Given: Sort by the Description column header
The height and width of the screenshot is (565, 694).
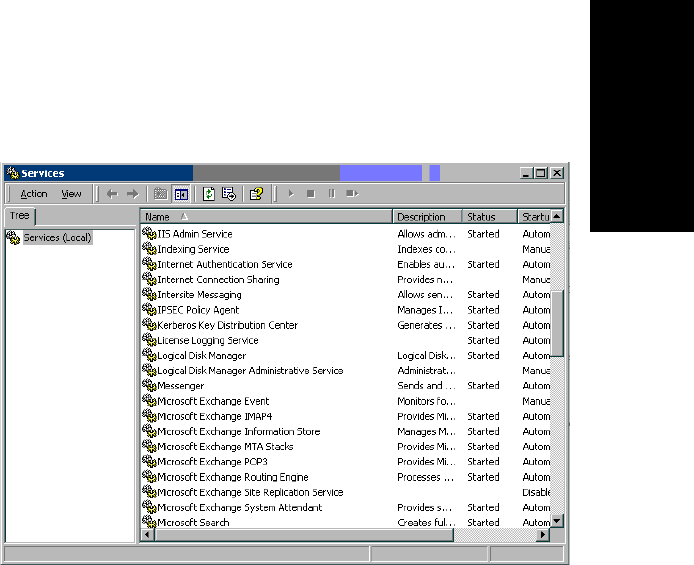Looking at the screenshot, I should 427,217.
